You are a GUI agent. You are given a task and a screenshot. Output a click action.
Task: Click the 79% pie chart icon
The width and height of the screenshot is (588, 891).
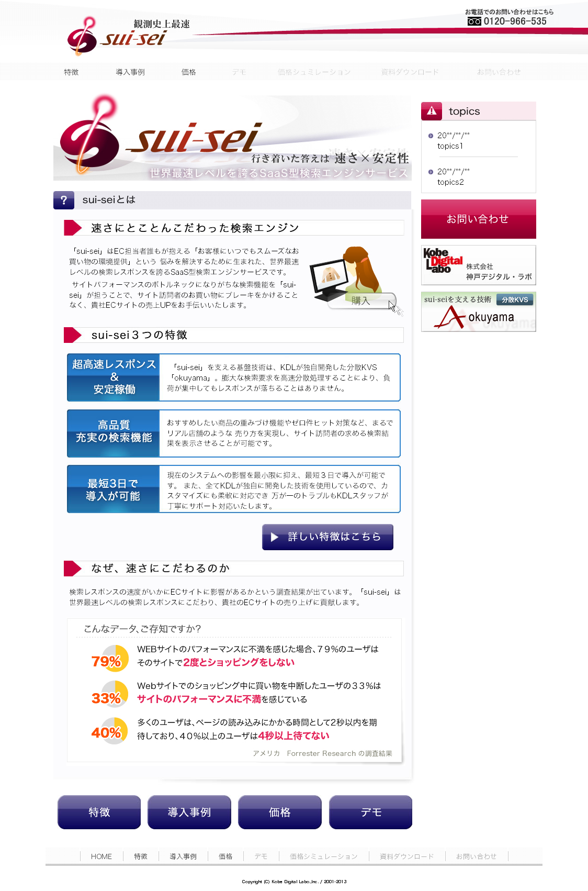(x=110, y=659)
